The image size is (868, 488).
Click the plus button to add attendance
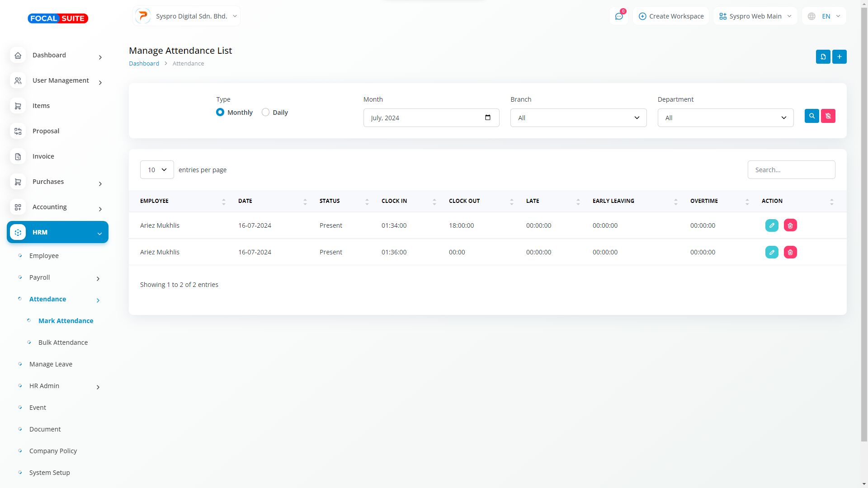[839, 57]
